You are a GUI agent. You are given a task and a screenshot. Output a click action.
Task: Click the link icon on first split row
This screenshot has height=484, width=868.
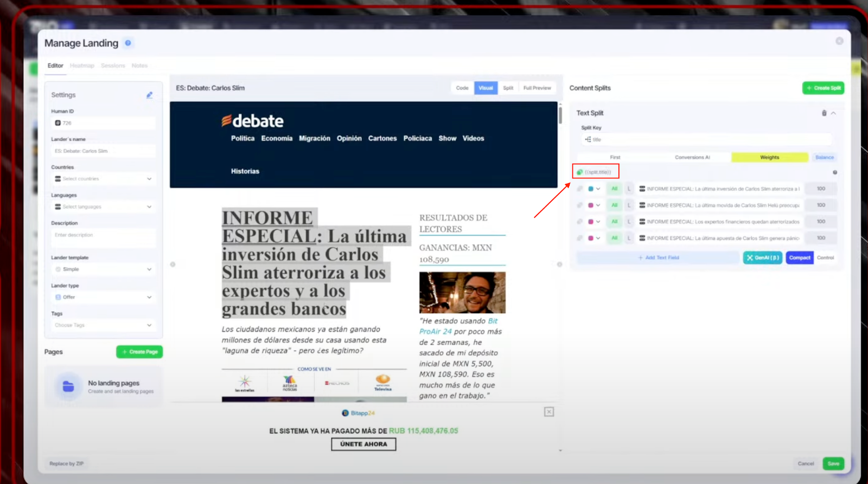point(579,189)
